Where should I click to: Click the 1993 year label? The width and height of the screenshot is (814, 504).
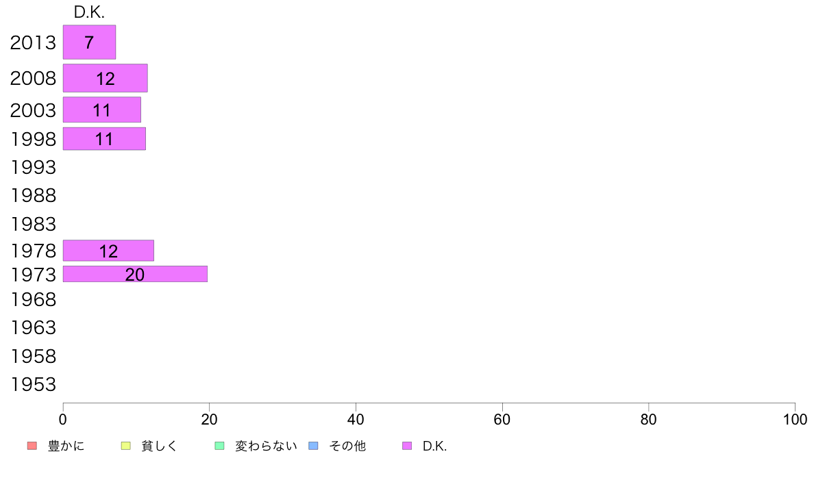pyautogui.click(x=33, y=167)
